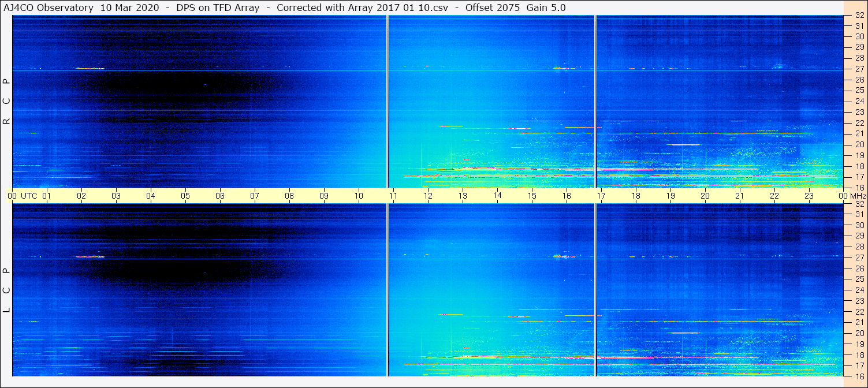Click the L C P panel label

(x=6, y=290)
